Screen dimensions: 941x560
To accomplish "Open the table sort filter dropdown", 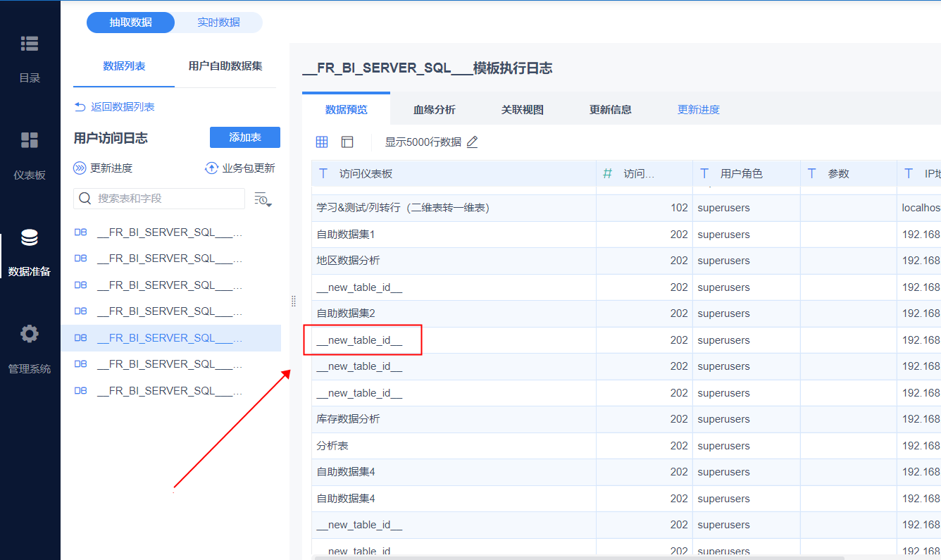I will [x=263, y=199].
